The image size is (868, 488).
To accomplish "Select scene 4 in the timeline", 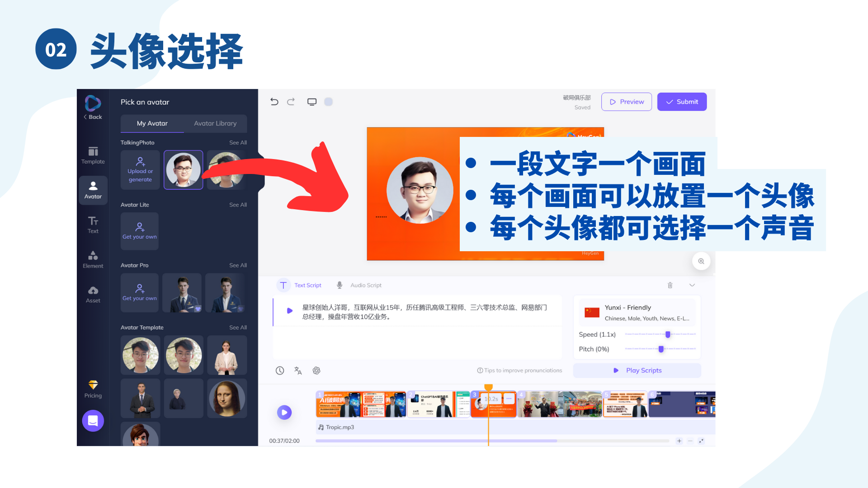I will [x=560, y=404].
